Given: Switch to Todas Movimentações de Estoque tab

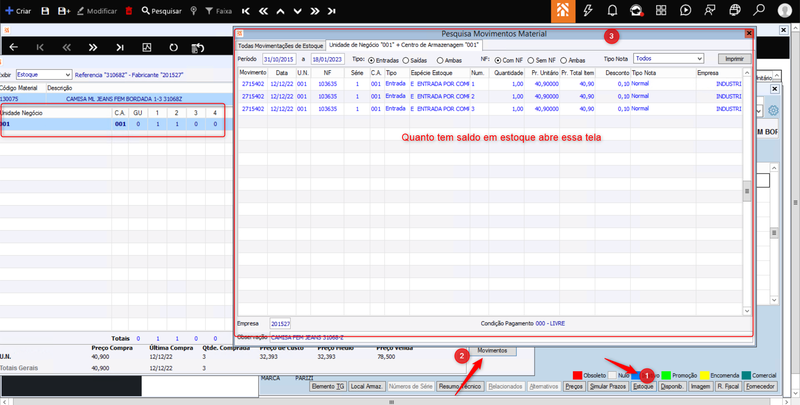Looking at the screenshot, I should click(x=281, y=46).
